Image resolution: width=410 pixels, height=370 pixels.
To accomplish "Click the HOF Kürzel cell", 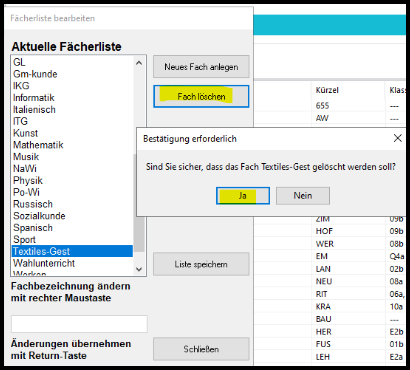I will tap(348, 231).
